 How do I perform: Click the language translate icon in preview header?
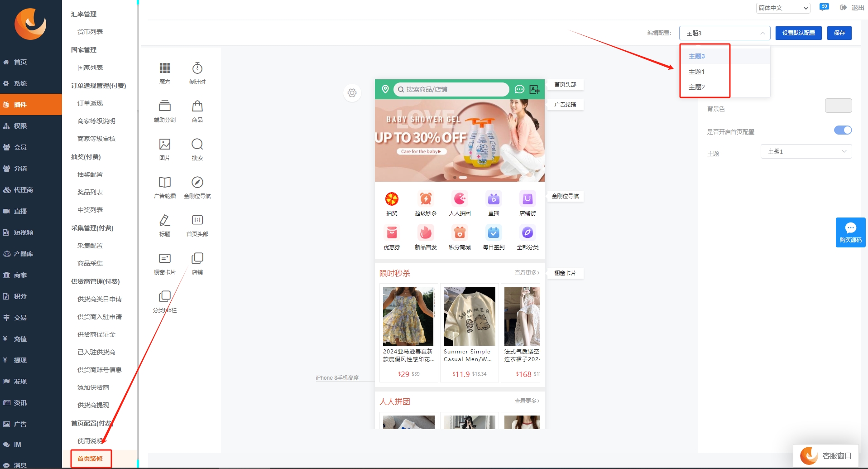pyautogui.click(x=535, y=89)
